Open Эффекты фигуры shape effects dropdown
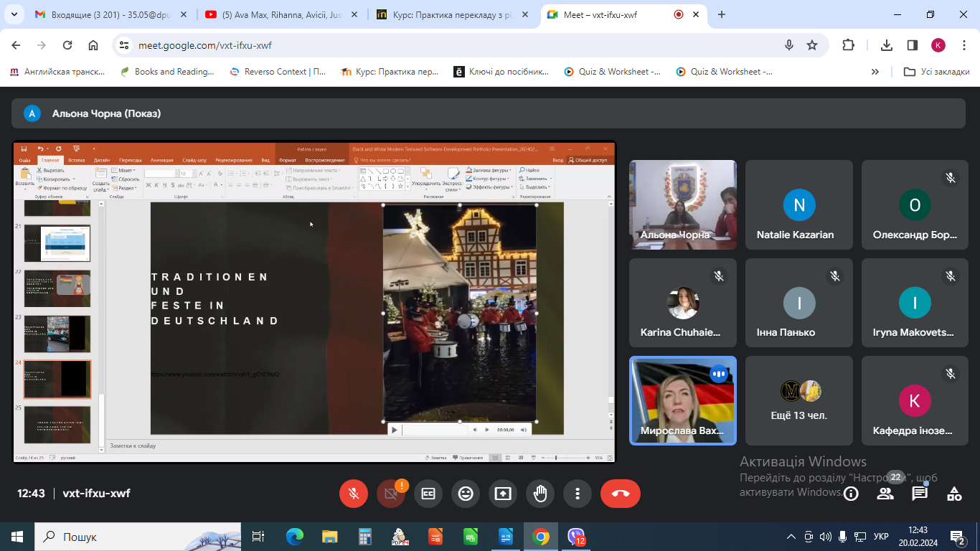The width and height of the screenshot is (980, 551). click(x=489, y=187)
